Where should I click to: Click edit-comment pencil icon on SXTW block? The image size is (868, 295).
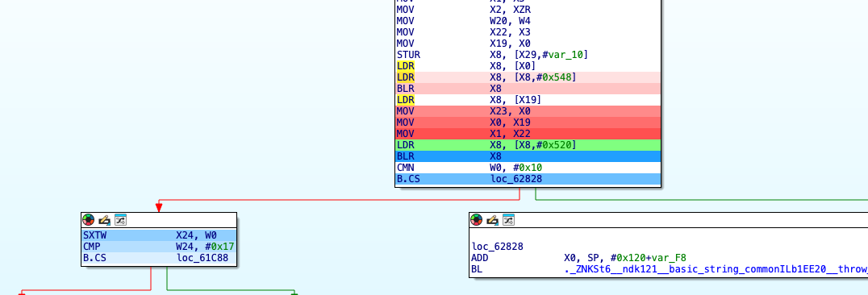[x=104, y=220]
